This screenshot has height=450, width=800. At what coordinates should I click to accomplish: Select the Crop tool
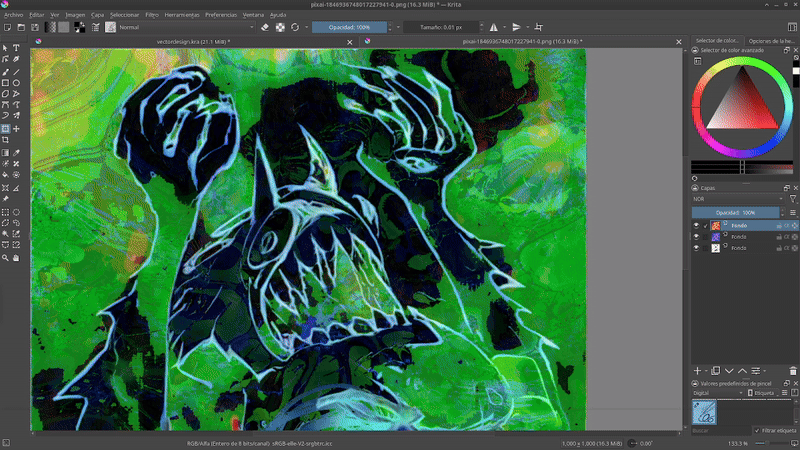[5, 140]
